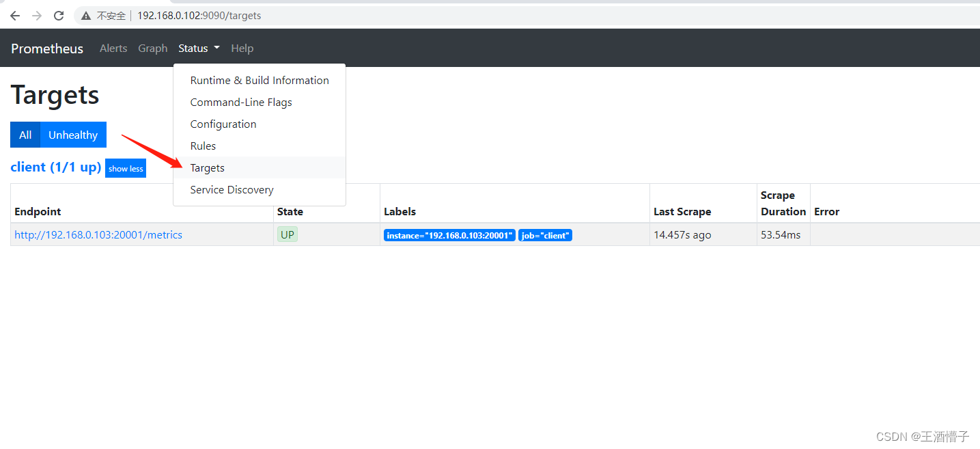980x449 pixels.
Task: Reload the page with the refresh icon
Action: (x=59, y=15)
